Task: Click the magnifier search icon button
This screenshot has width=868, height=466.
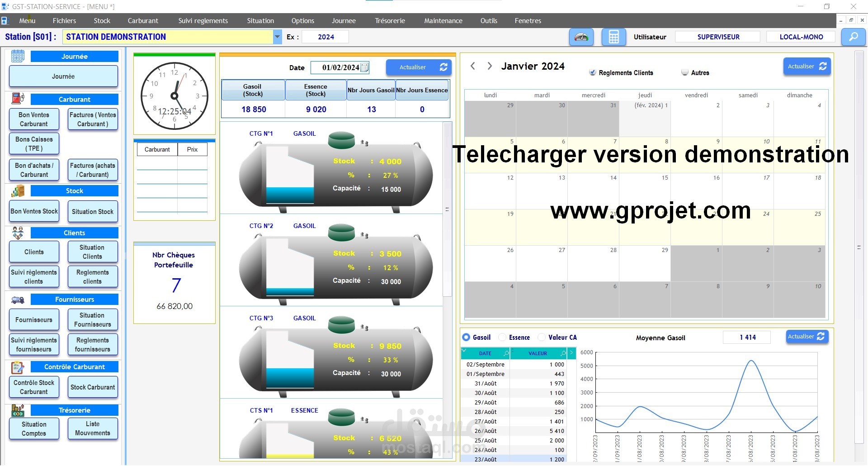Action: (x=853, y=37)
